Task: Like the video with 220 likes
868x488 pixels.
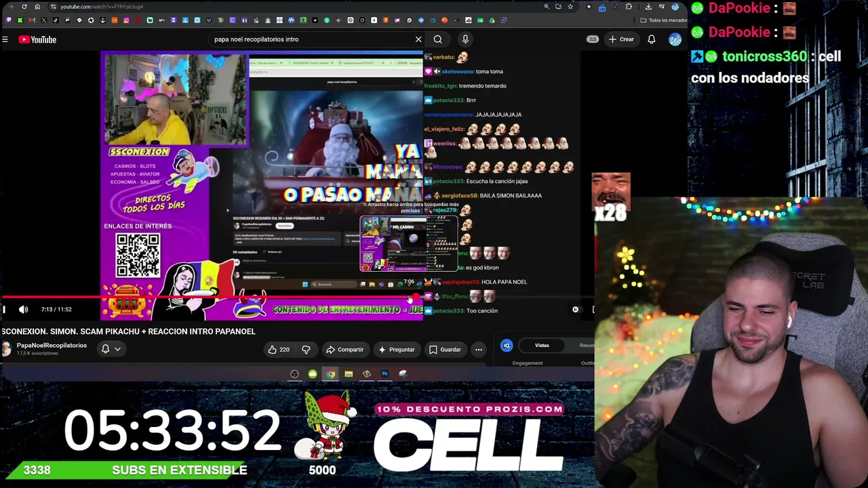Action: click(278, 350)
